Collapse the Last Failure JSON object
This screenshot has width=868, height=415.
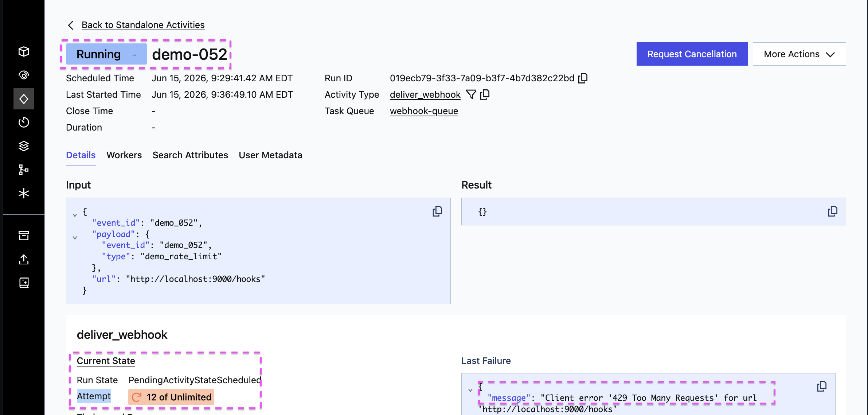pos(470,390)
